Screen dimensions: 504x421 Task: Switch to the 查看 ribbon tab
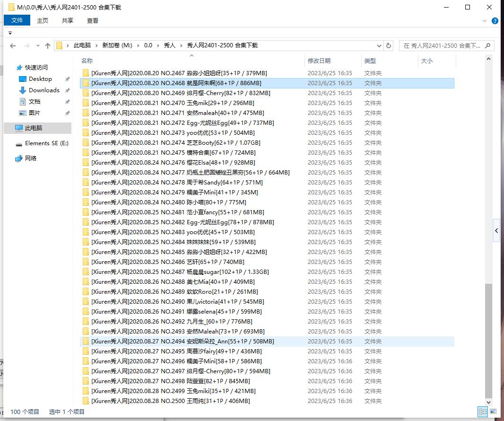tap(93, 21)
